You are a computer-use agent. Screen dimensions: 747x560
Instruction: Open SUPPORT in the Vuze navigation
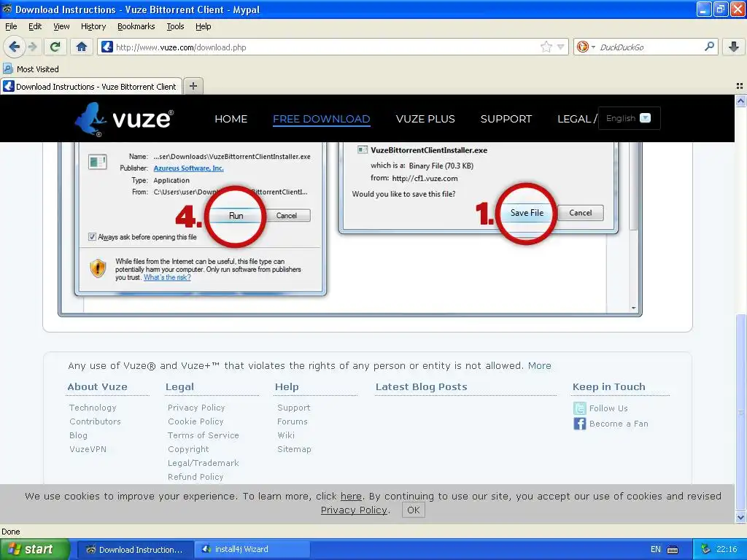506,119
